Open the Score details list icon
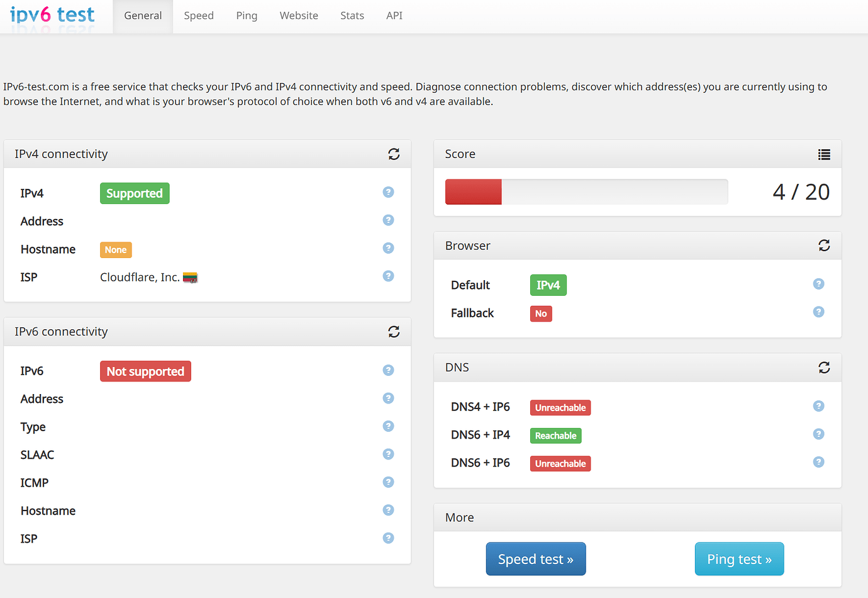The width and height of the screenshot is (868, 598). 824,154
